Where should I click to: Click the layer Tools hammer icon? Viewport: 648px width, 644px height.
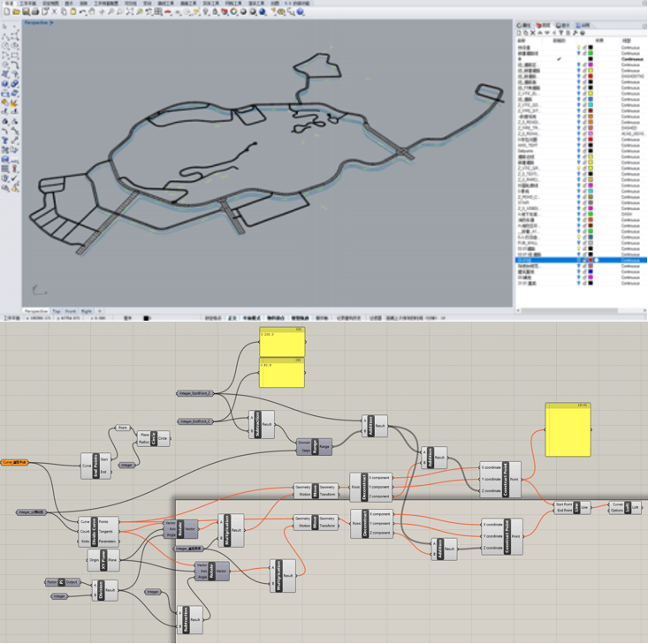tap(576, 33)
